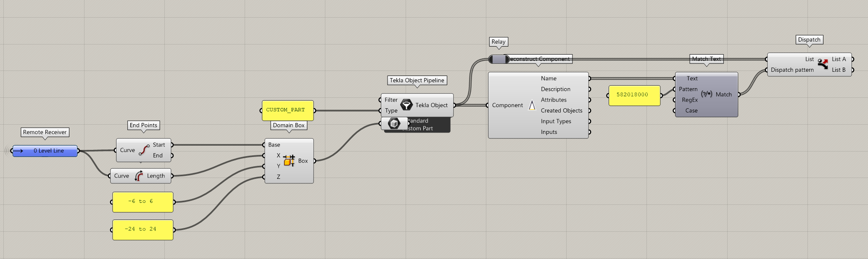Click the X input of Domain Box
The width and height of the screenshot is (868, 259).
[x=278, y=155]
